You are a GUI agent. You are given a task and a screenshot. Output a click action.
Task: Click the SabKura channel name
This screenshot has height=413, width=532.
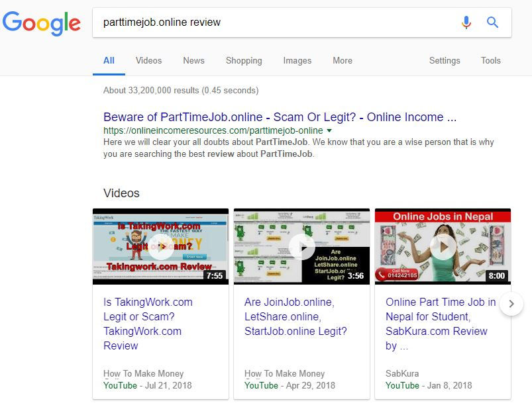point(402,374)
